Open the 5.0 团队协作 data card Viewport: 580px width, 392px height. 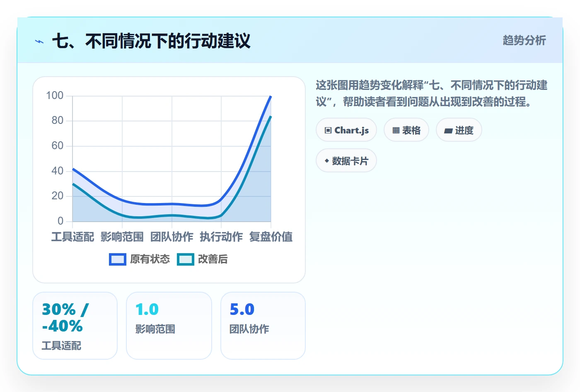[263, 326]
